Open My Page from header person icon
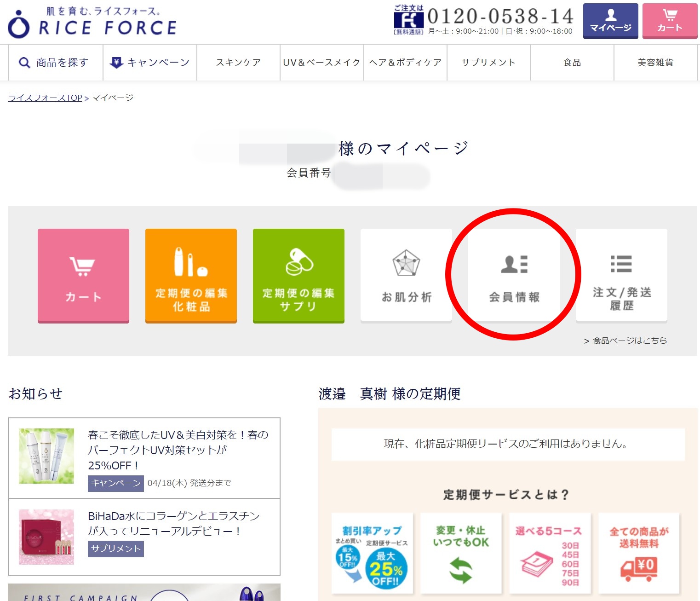This screenshot has width=700, height=601. coord(610,21)
